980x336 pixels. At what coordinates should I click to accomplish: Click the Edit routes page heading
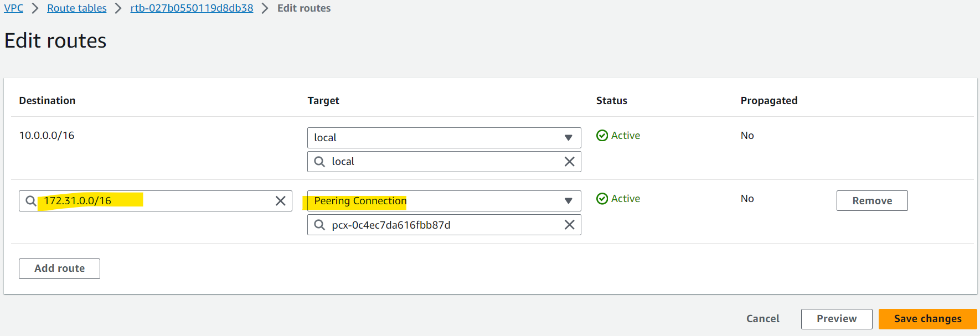[55, 40]
